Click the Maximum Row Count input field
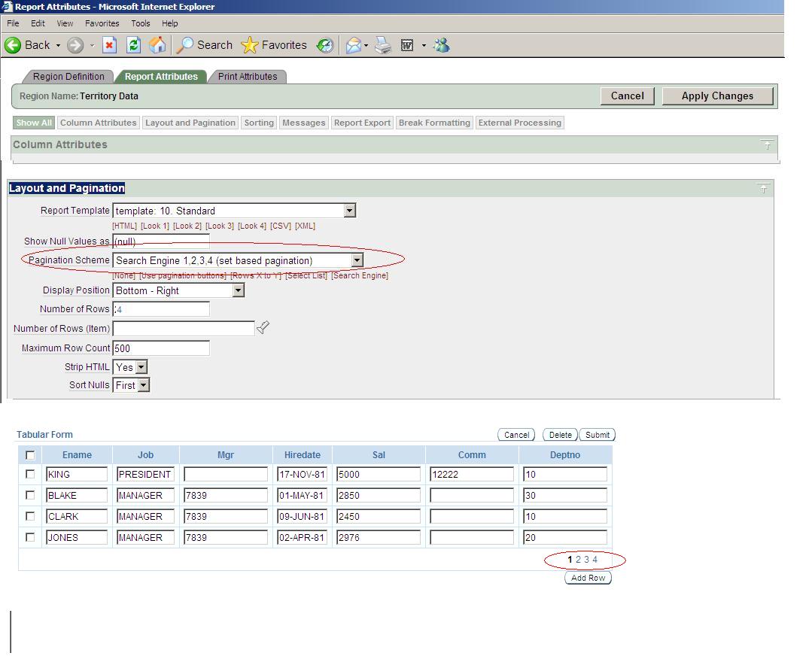The height and width of the screenshot is (659, 812). pos(161,348)
